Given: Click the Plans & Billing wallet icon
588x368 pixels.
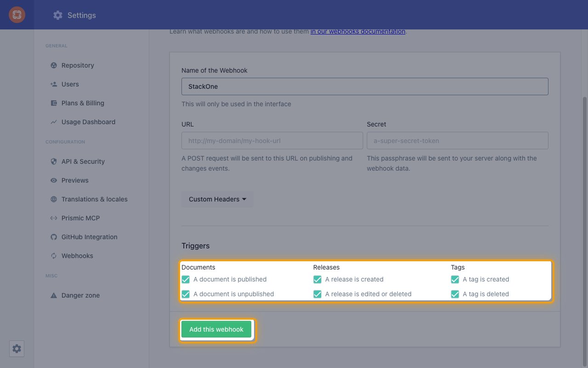Looking at the screenshot, I should [54, 103].
